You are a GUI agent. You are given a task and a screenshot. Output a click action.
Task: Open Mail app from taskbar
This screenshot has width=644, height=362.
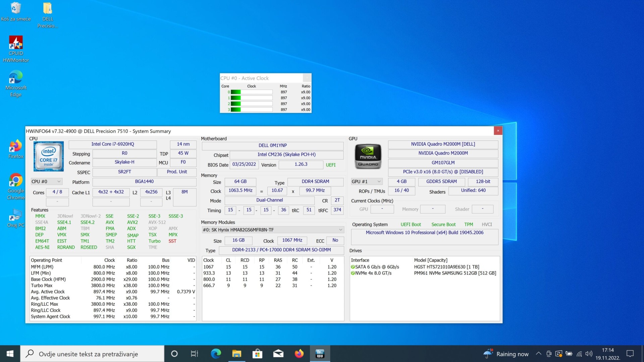278,354
